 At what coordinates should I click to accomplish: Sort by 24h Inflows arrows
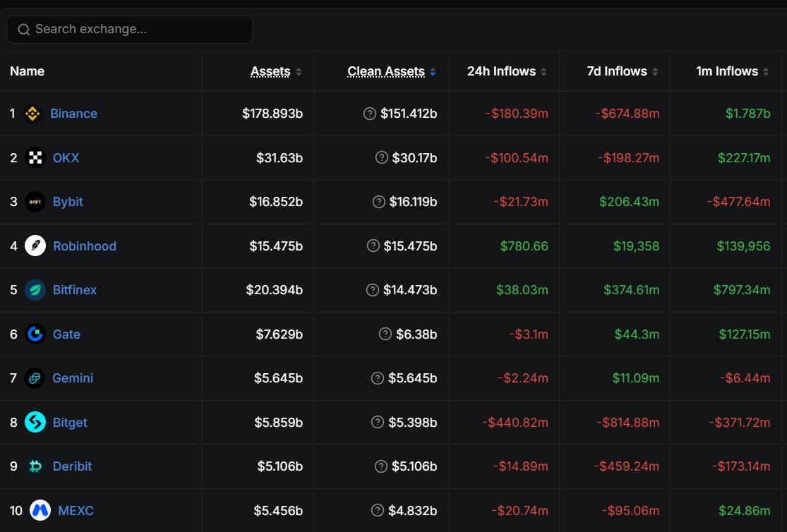[x=543, y=72]
